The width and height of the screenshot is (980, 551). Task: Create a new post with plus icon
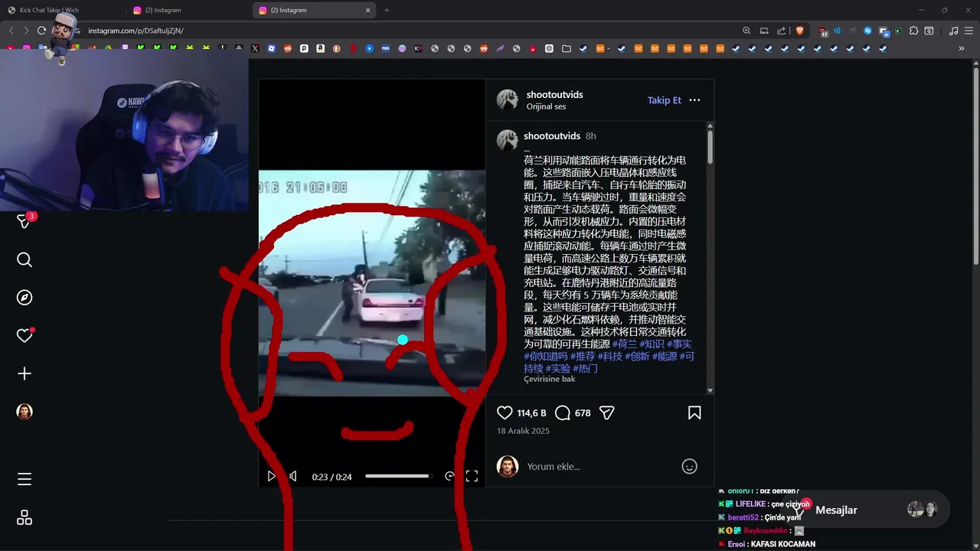click(24, 373)
